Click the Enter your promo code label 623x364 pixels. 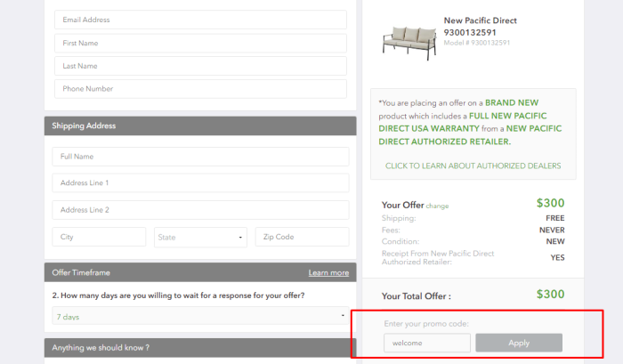426,324
